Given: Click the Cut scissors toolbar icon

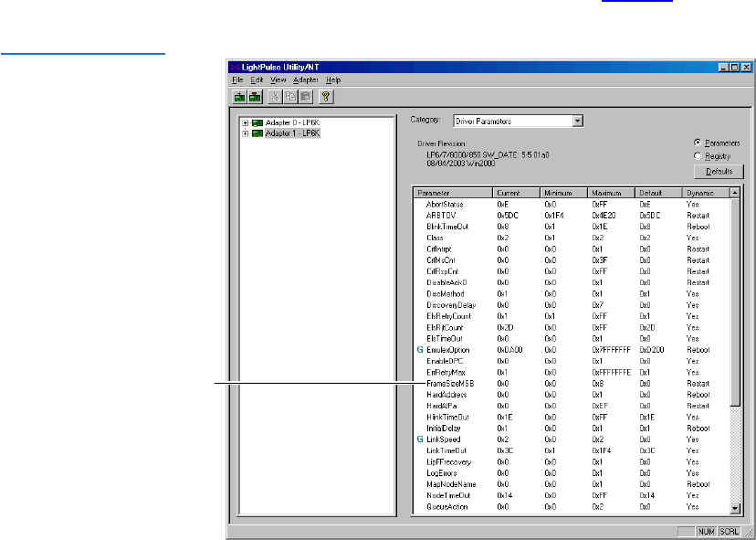Looking at the screenshot, I should click(x=275, y=97).
